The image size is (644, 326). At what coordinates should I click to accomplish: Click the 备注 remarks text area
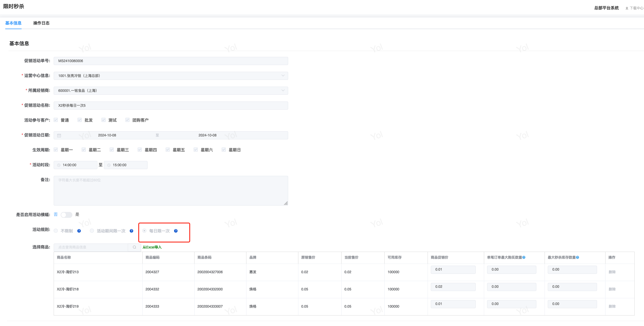pyautogui.click(x=171, y=191)
